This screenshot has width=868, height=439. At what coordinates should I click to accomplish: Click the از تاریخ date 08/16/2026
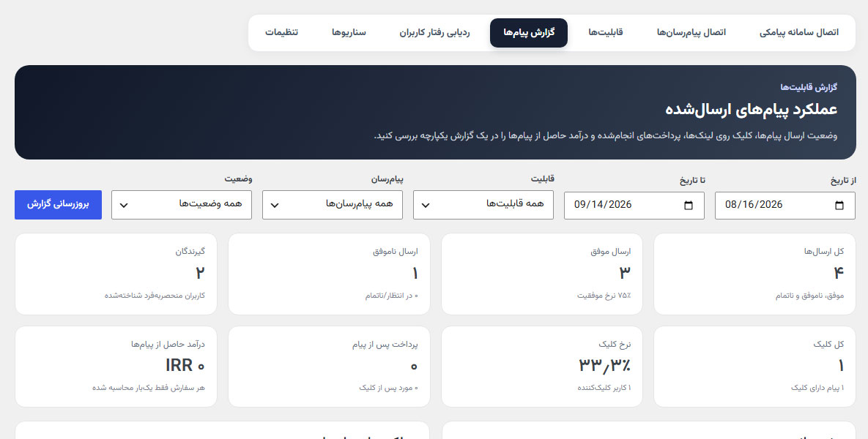(x=754, y=205)
